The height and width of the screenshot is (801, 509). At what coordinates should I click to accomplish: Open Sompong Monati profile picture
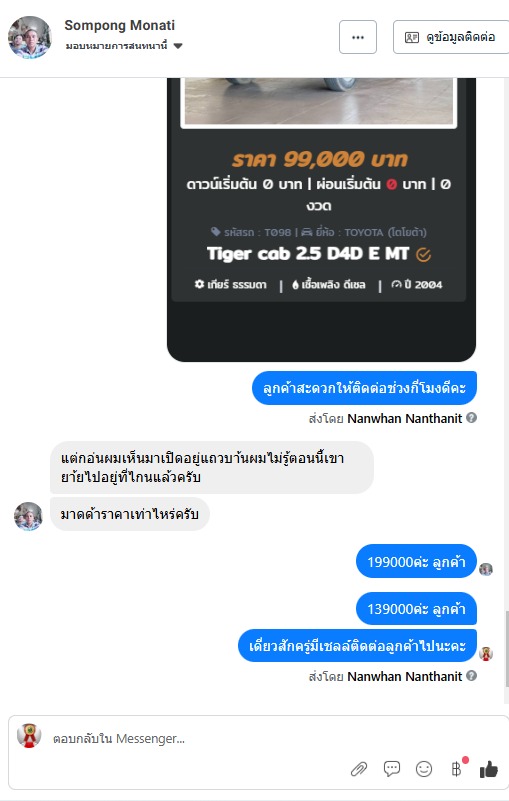(30, 37)
